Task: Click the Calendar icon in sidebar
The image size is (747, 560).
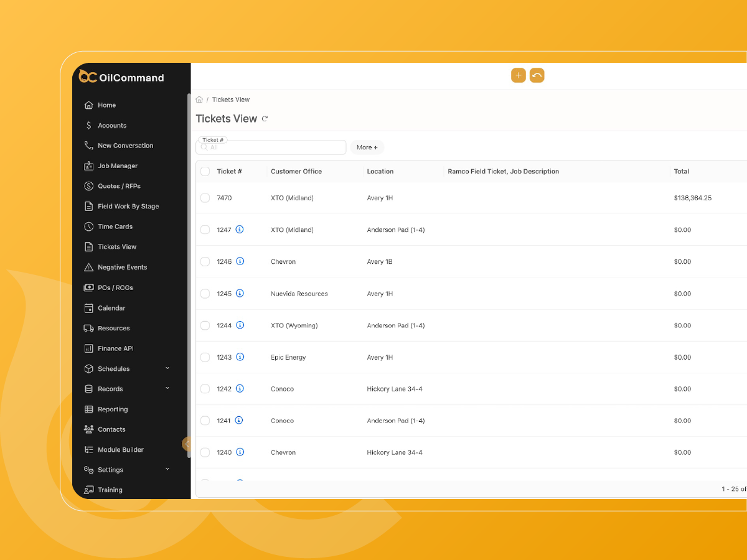Action: pyautogui.click(x=88, y=308)
